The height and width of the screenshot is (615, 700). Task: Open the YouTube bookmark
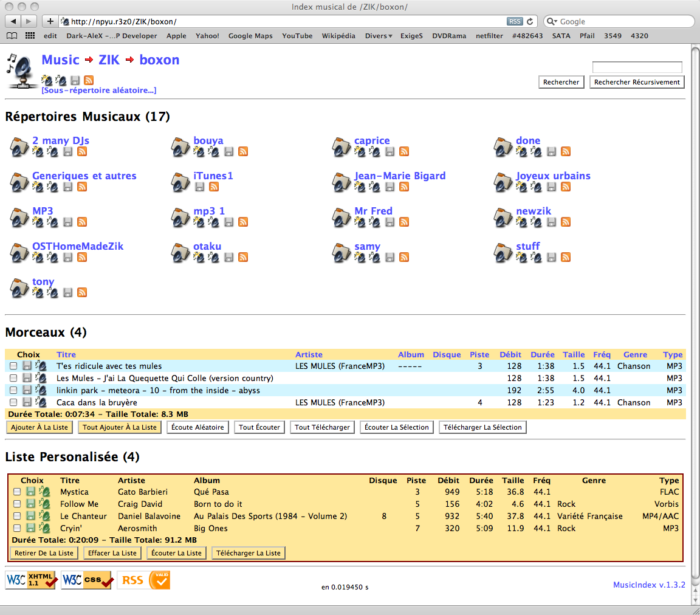point(297,36)
